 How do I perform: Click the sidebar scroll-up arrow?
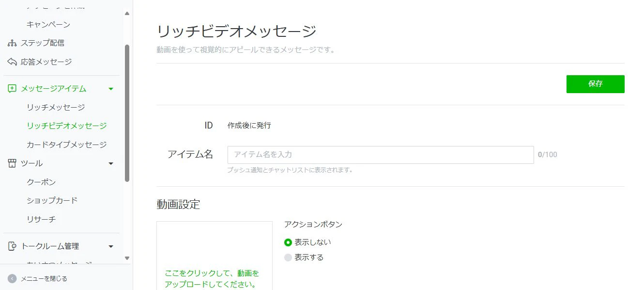[127, 14]
